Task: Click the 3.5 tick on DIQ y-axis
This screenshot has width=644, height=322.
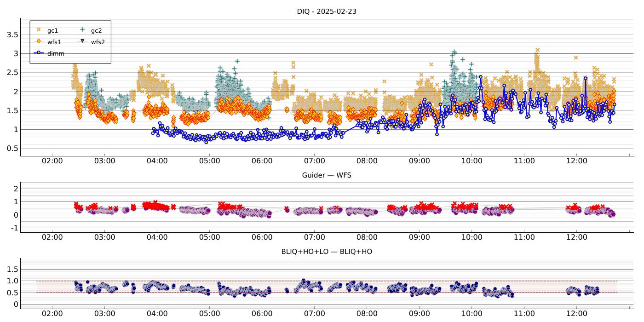Action: pos(12,34)
